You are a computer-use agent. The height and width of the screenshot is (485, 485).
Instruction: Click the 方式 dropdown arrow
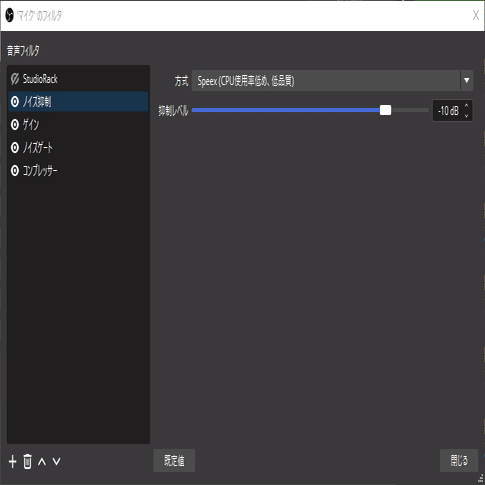tap(467, 81)
